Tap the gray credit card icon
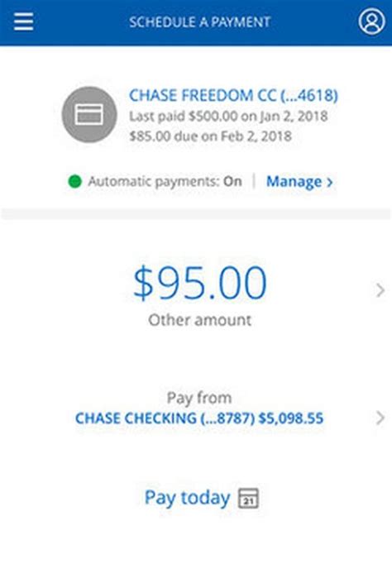Image resolution: width=392 pixels, height=564 pixels. pos(89,115)
